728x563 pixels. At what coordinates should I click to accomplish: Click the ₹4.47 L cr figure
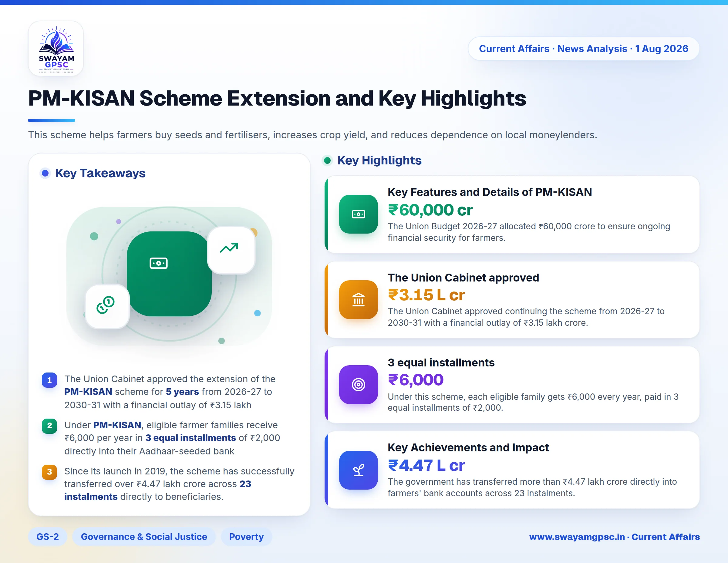pos(426,465)
